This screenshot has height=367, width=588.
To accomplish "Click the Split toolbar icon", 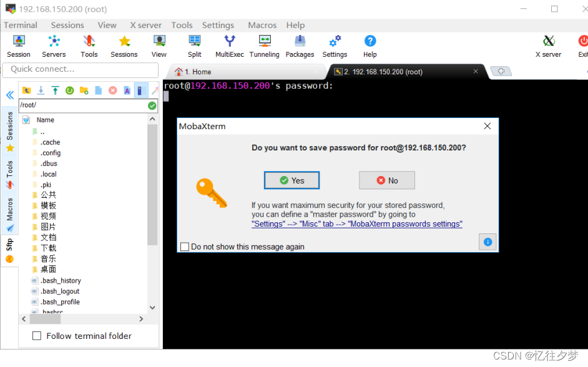I will [194, 46].
